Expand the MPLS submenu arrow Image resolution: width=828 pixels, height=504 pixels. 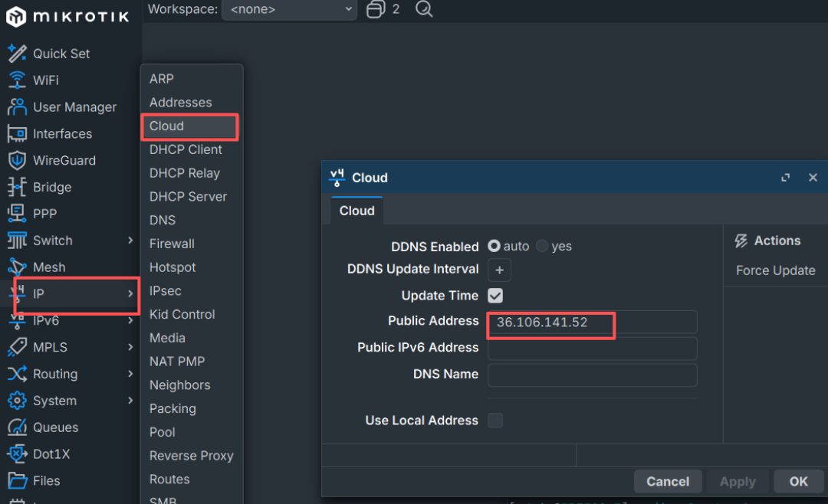click(x=130, y=347)
